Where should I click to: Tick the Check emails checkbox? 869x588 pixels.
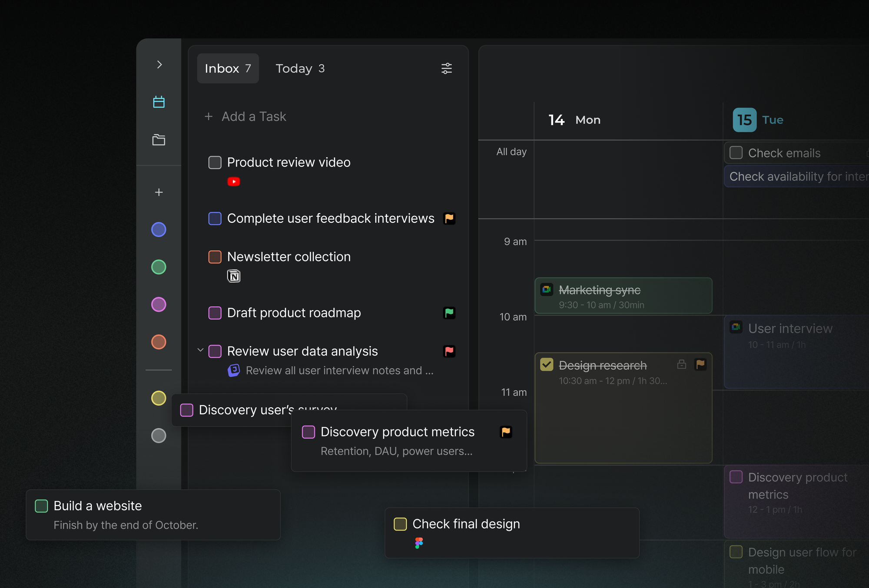[736, 153]
